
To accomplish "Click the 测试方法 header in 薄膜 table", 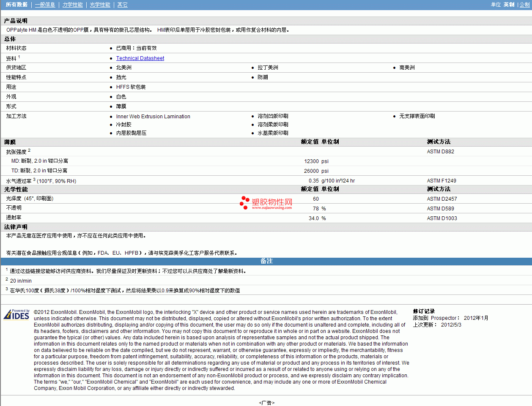I will point(439,142).
